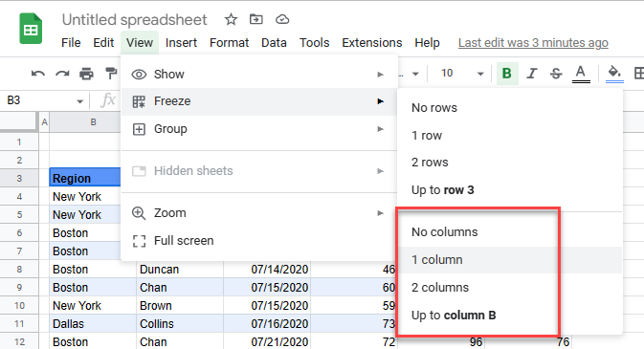Image resolution: width=644 pixels, height=349 pixels.
Task: Select the Chan cell in row 9
Action: (x=180, y=288)
